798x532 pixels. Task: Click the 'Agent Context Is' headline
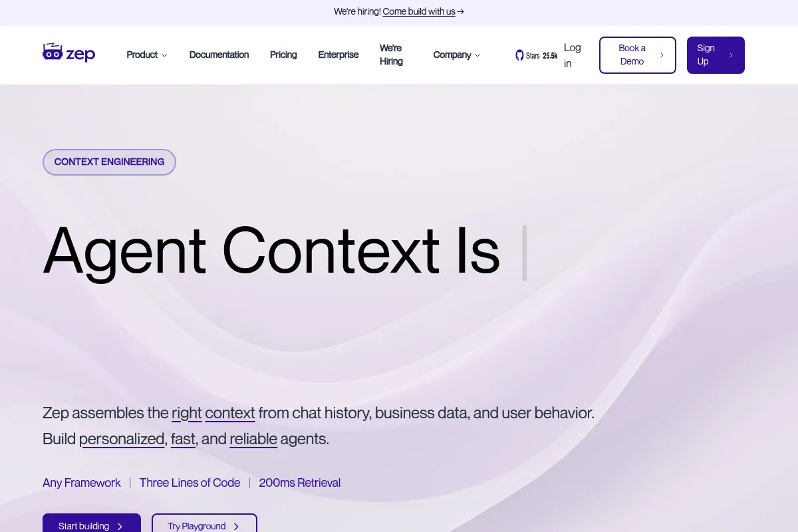[x=271, y=251]
